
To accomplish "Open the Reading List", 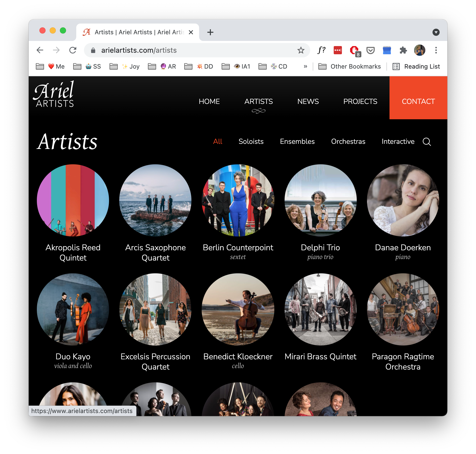I will tap(416, 67).
